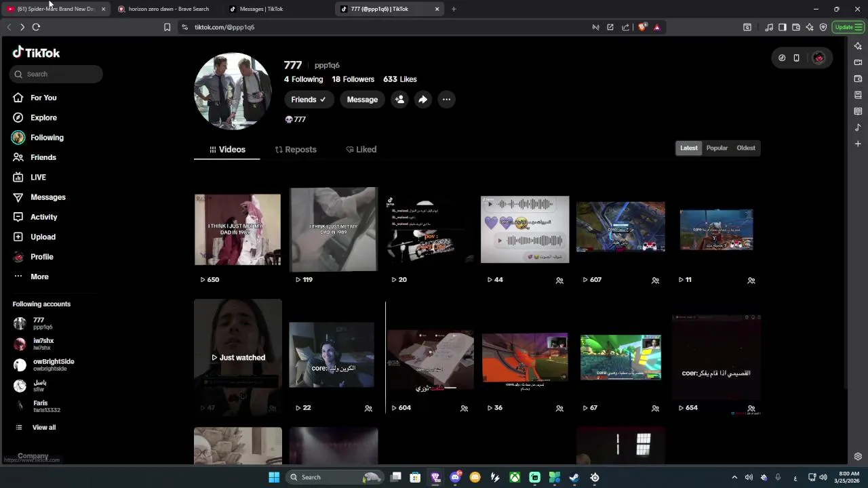The width and height of the screenshot is (868, 488).
Task: Open Leo AI sparkle icon in toolbar
Action: [810, 27]
